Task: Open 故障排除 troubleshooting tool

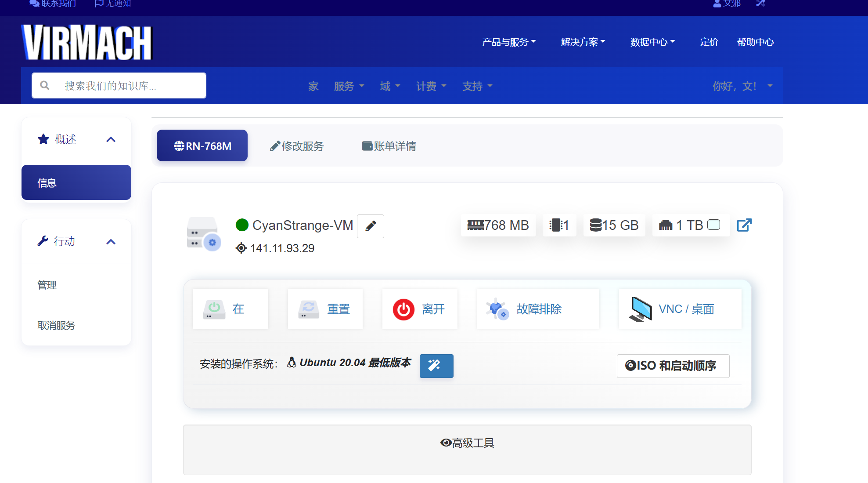Action: tap(538, 309)
